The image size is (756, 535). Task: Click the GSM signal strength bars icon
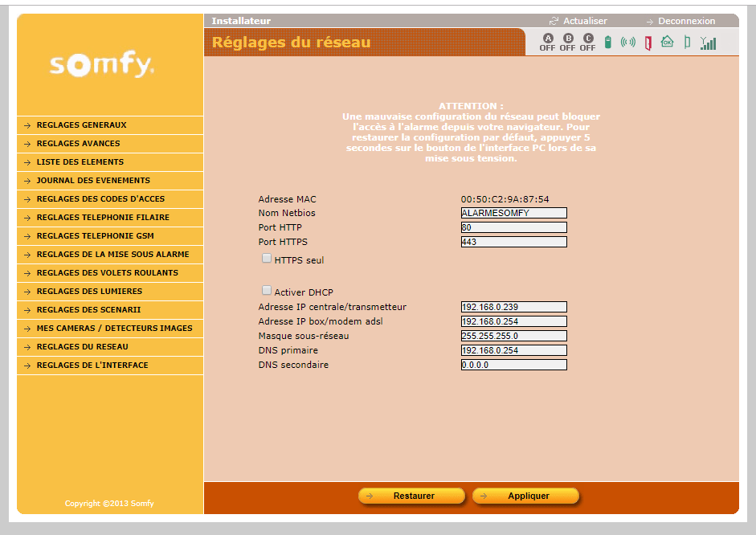(708, 43)
